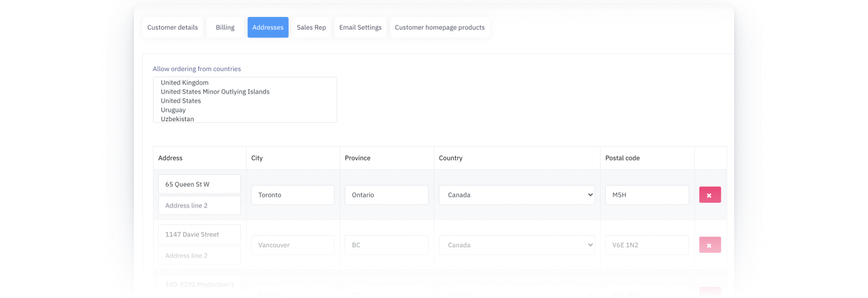Expand the Country dropdown for the Toronto address
The image size is (868, 298).
pyautogui.click(x=517, y=195)
